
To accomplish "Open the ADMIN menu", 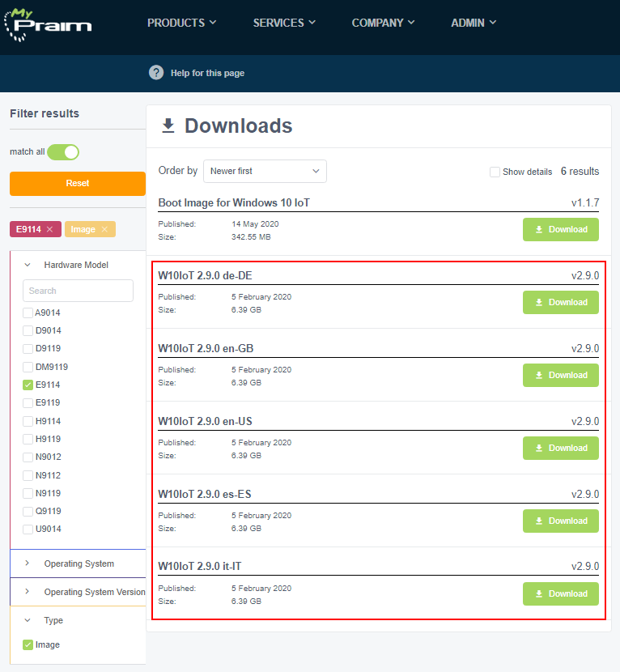I will (x=473, y=23).
